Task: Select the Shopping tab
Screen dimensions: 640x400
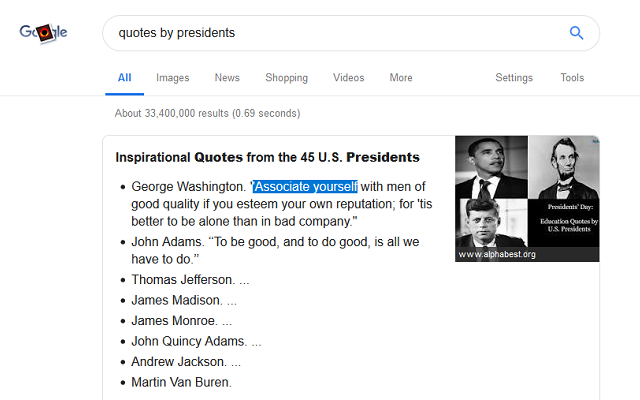Action: pyautogui.click(x=286, y=78)
